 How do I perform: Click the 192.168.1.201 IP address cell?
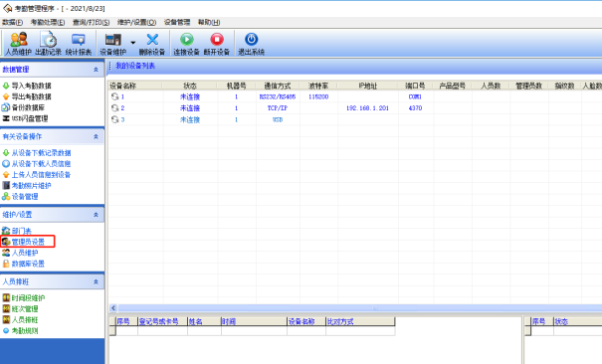367,108
